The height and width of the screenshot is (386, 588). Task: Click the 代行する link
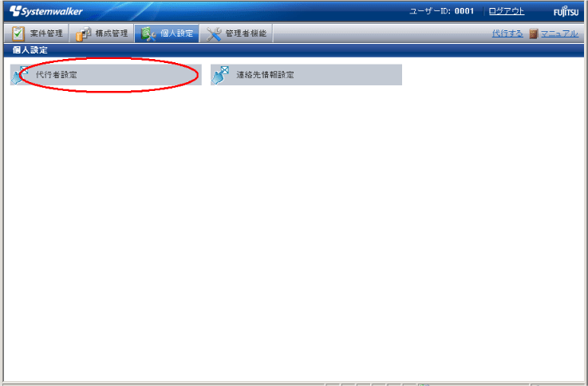tap(507, 33)
